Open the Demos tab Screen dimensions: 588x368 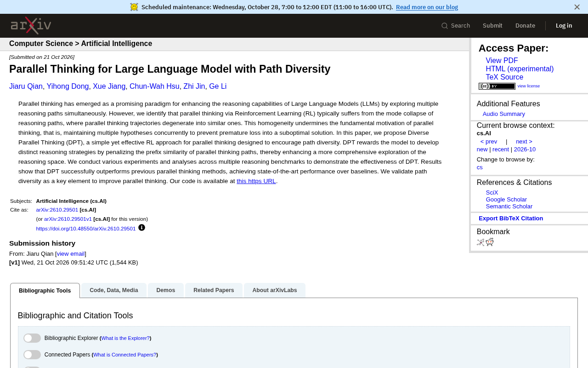point(166,290)
